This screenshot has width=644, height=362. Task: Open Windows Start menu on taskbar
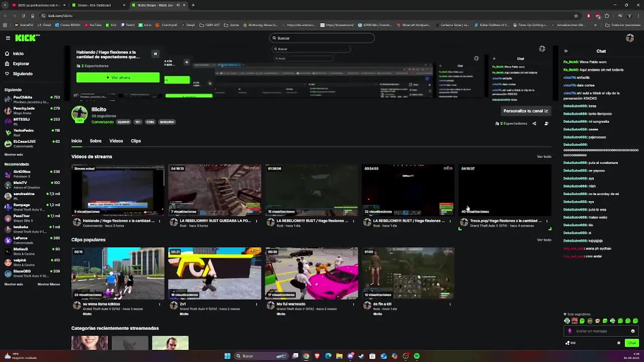(x=227, y=356)
